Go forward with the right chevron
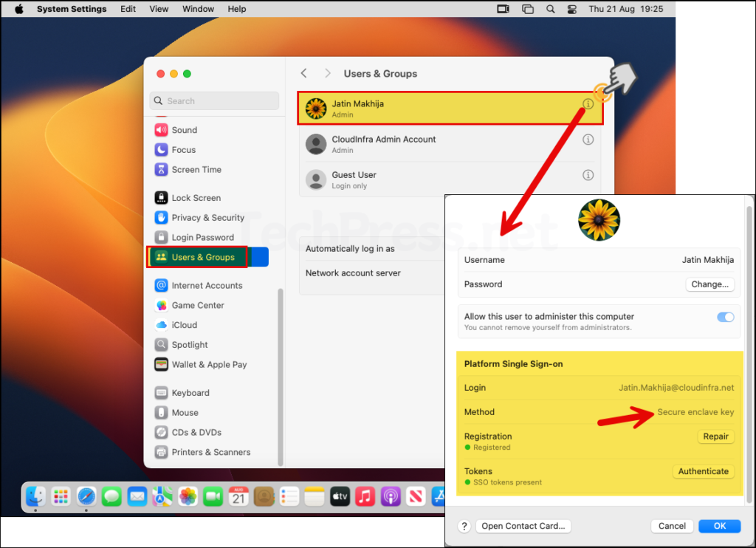 pyautogui.click(x=328, y=73)
